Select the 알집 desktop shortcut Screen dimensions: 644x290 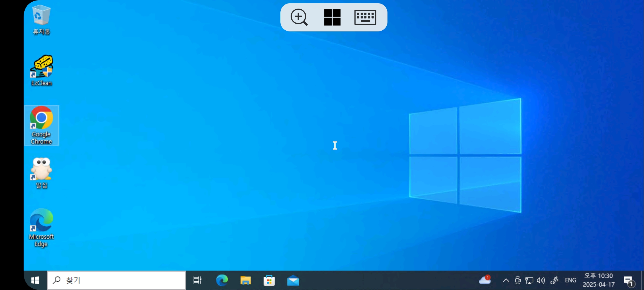[x=41, y=173]
